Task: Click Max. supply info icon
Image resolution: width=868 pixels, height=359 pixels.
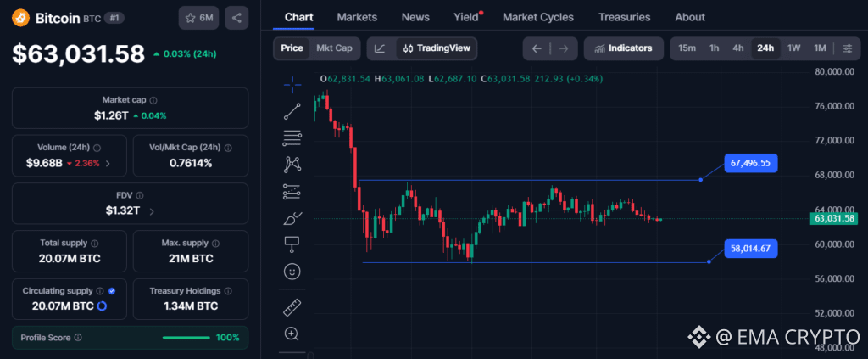Action: (x=215, y=244)
